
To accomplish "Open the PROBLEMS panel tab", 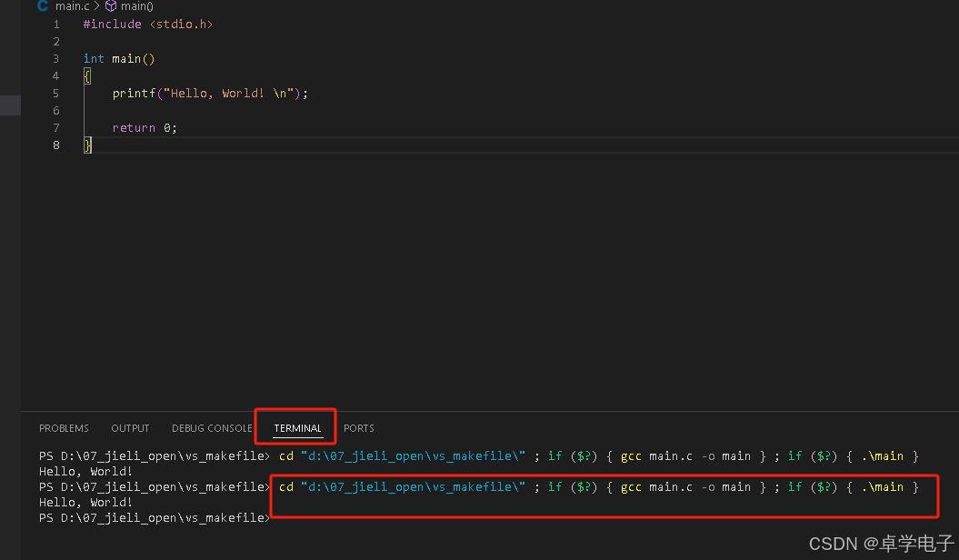I will (x=64, y=428).
